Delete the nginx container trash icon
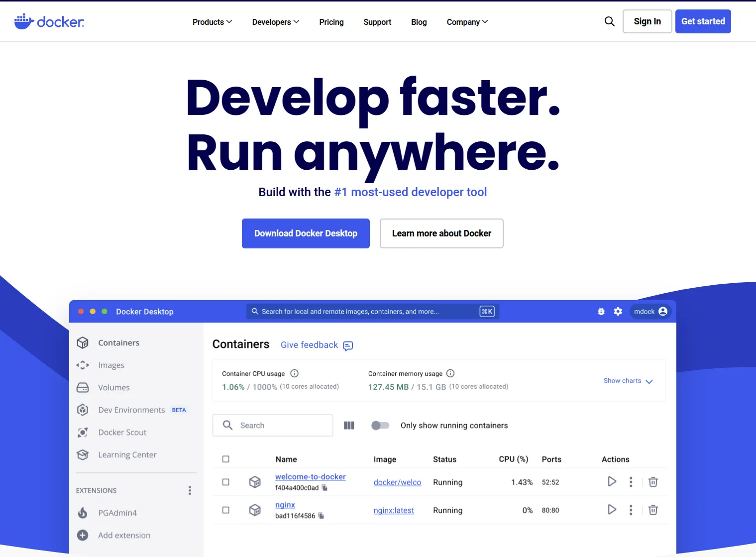 653,510
